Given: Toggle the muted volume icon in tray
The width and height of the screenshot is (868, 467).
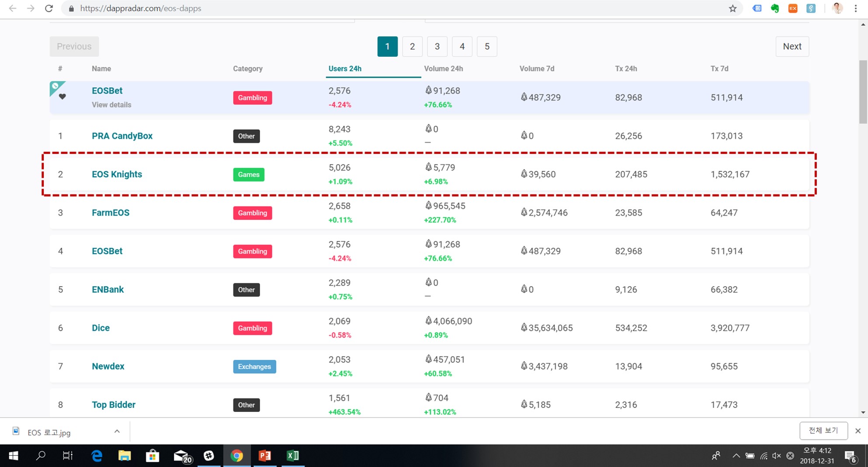Looking at the screenshot, I should point(776,456).
